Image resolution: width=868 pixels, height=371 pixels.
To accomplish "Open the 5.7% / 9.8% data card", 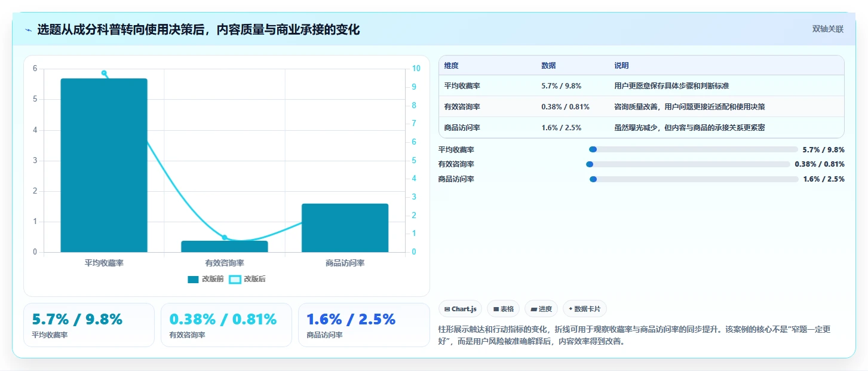I will click(x=89, y=325).
